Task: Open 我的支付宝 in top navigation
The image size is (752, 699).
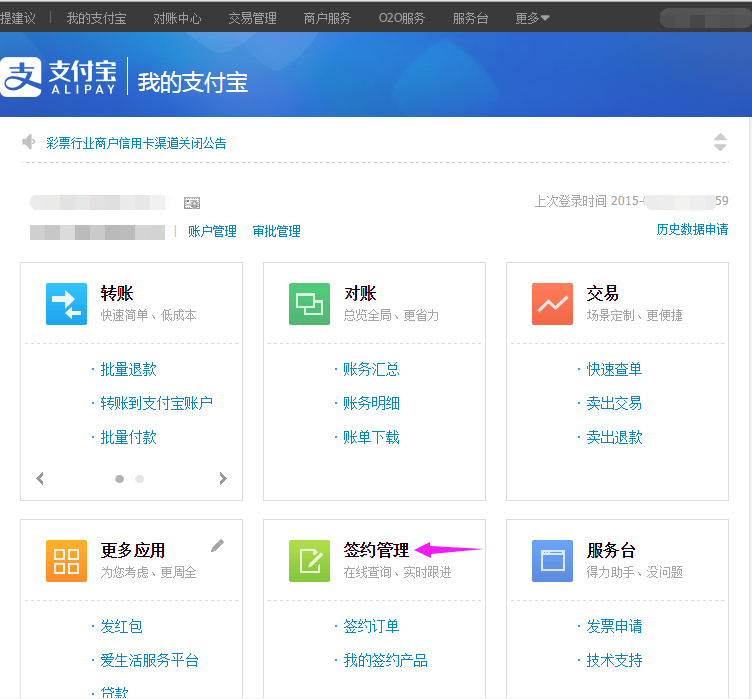Action: (96, 18)
